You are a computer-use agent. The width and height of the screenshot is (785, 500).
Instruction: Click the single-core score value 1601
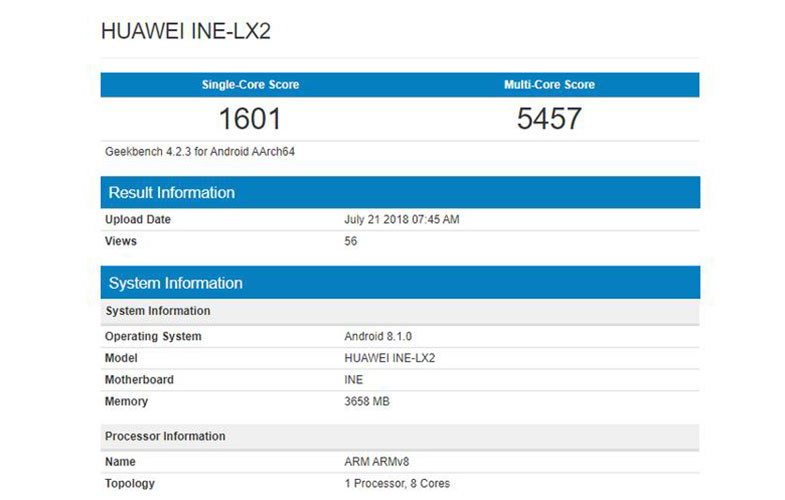click(250, 119)
